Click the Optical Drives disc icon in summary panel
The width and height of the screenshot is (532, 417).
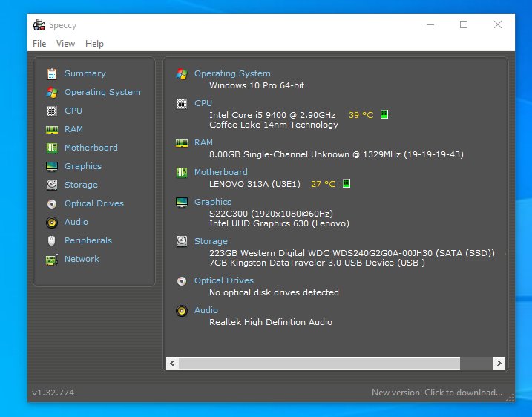pyautogui.click(x=182, y=281)
